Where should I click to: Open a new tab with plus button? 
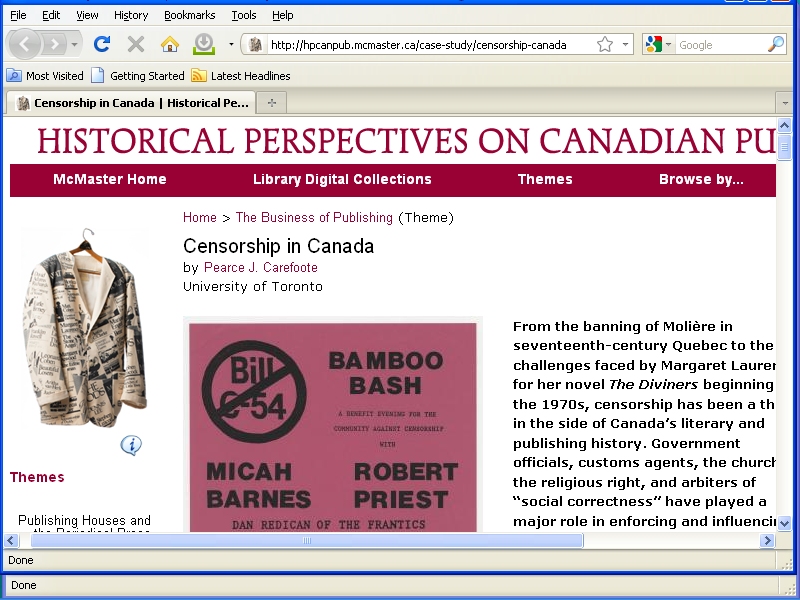click(x=271, y=103)
